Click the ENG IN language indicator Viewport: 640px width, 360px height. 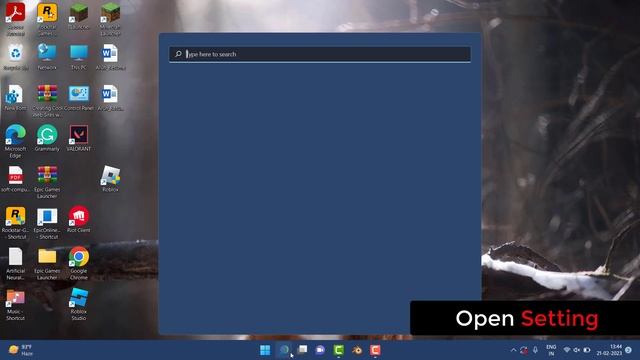point(551,350)
